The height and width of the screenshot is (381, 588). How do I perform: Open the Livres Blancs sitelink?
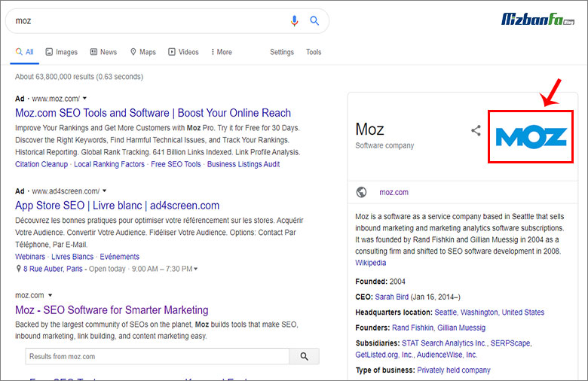click(72, 257)
